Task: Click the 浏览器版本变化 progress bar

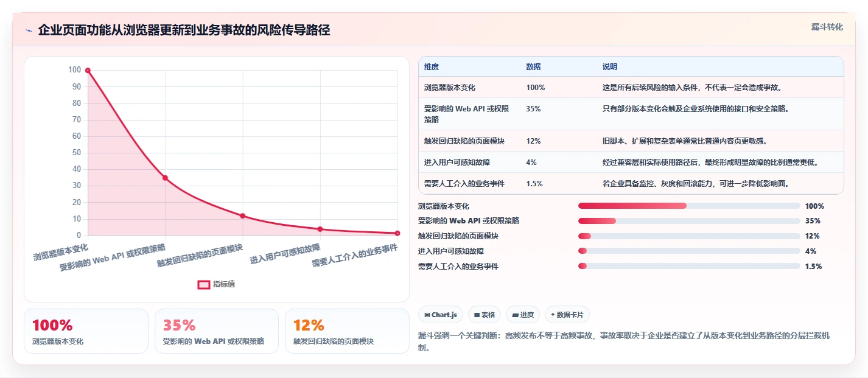Action: tap(689, 206)
